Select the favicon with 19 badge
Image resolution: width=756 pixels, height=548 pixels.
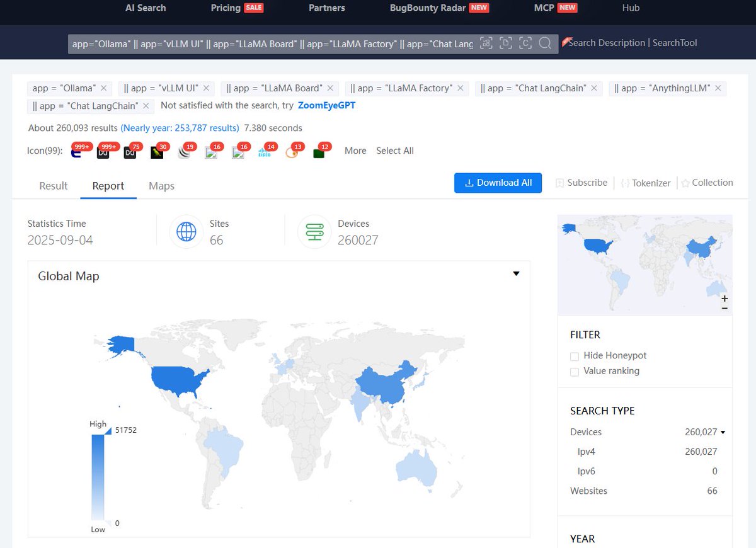pos(184,152)
